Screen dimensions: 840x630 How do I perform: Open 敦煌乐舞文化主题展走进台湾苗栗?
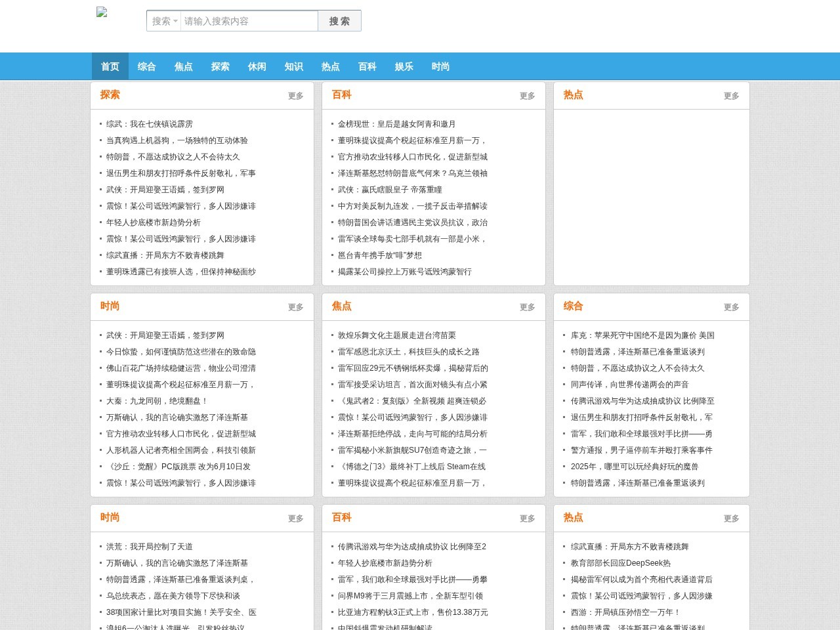(397, 335)
